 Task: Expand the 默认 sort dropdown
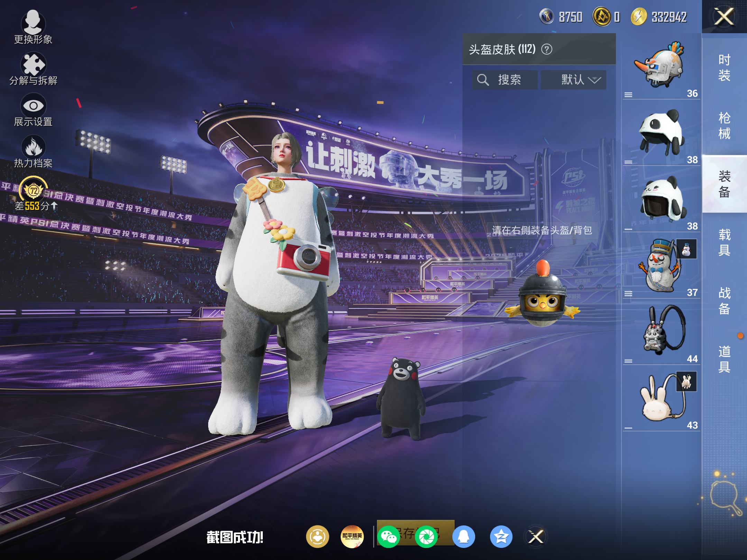[573, 80]
